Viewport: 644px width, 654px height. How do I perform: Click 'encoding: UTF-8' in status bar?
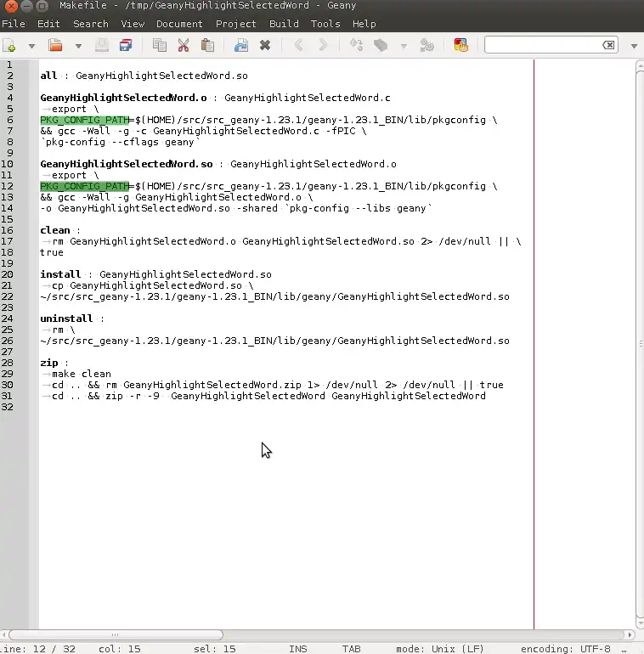coord(566,649)
